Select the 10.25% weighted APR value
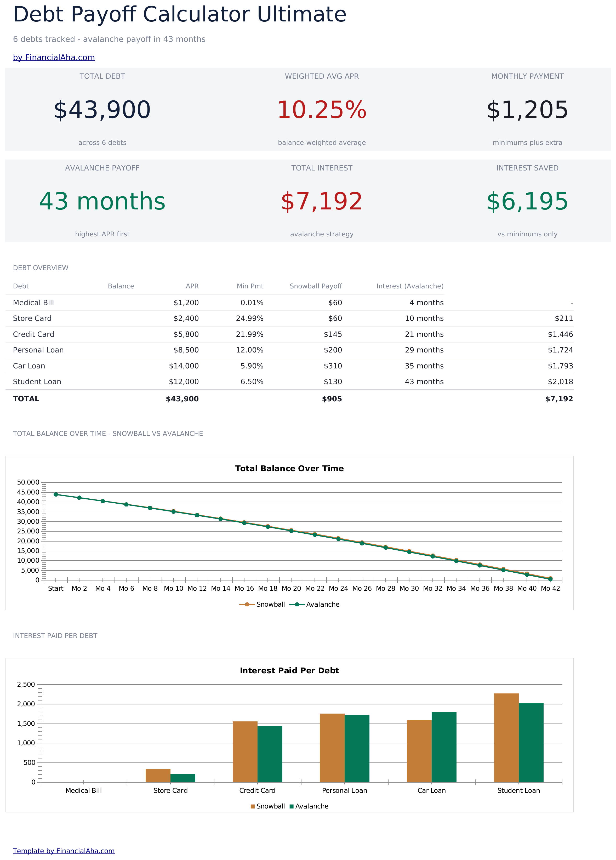The image size is (616, 860). 322,110
